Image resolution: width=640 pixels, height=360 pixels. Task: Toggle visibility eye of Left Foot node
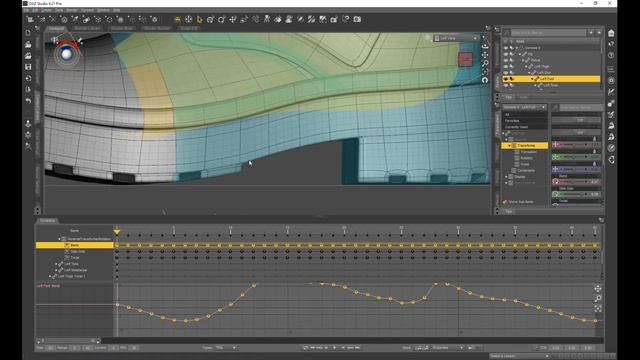click(x=506, y=79)
